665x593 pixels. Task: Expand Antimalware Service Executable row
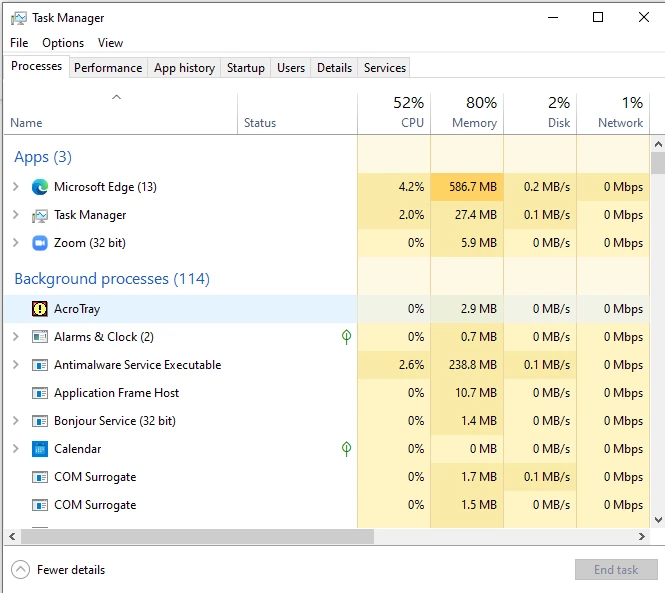tap(16, 365)
